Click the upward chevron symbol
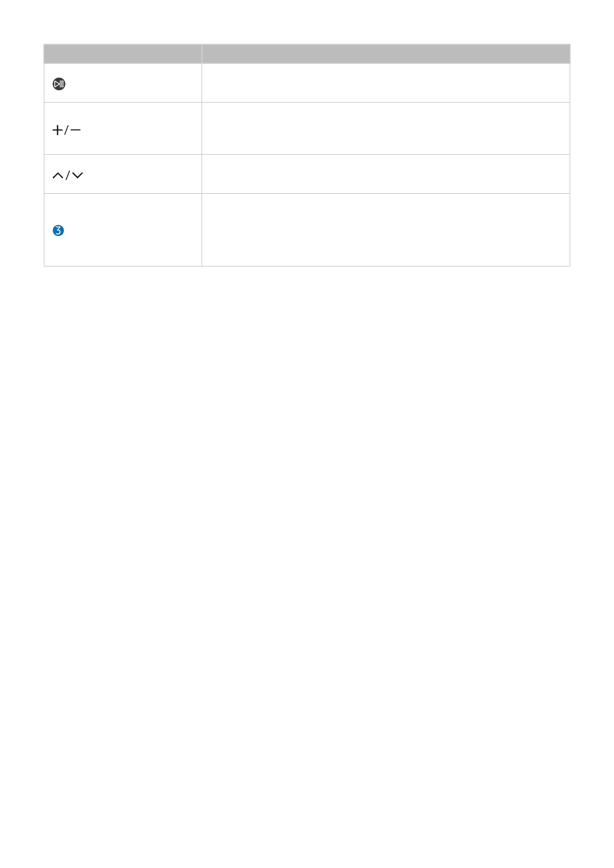The image size is (614, 868). pos(58,176)
